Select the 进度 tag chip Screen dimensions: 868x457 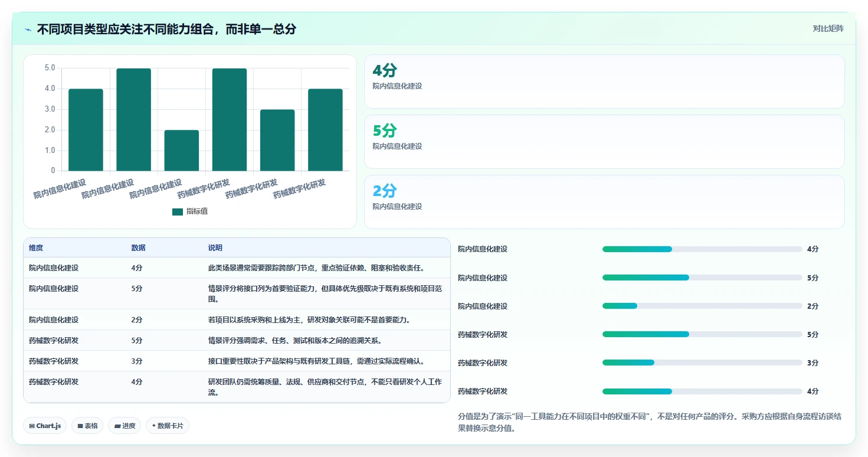(x=125, y=426)
